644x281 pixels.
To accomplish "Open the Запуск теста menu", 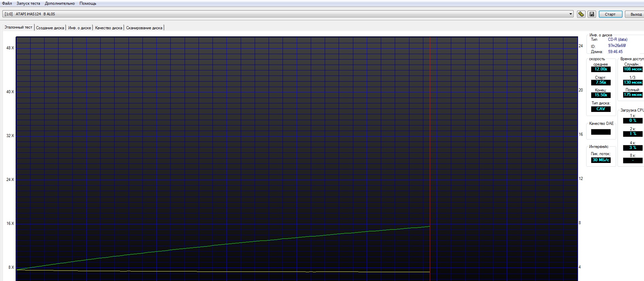I will point(28,3).
